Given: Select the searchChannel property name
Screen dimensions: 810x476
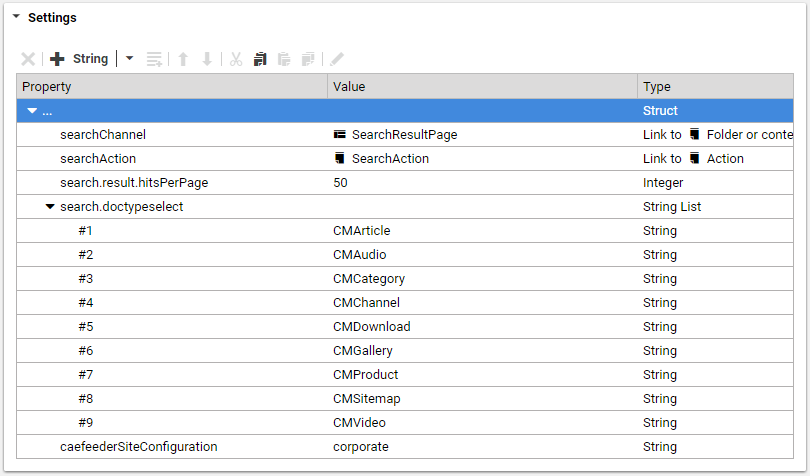Looking at the screenshot, I should point(103,135).
